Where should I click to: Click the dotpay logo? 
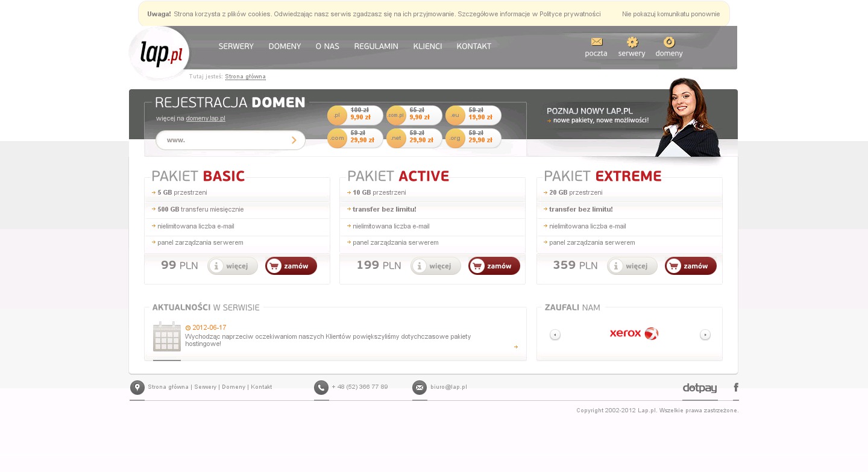pyautogui.click(x=699, y=388)
